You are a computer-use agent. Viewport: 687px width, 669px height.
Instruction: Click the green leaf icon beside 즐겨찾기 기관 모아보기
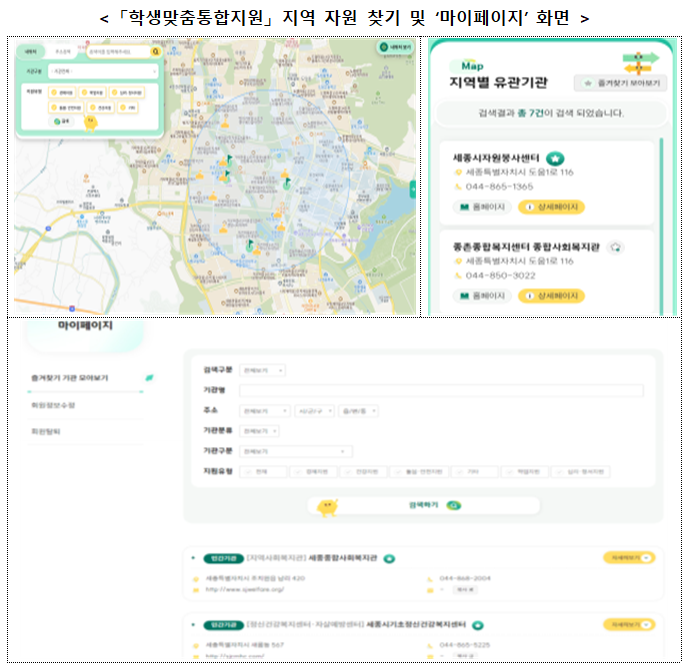[x=149, y=378]
